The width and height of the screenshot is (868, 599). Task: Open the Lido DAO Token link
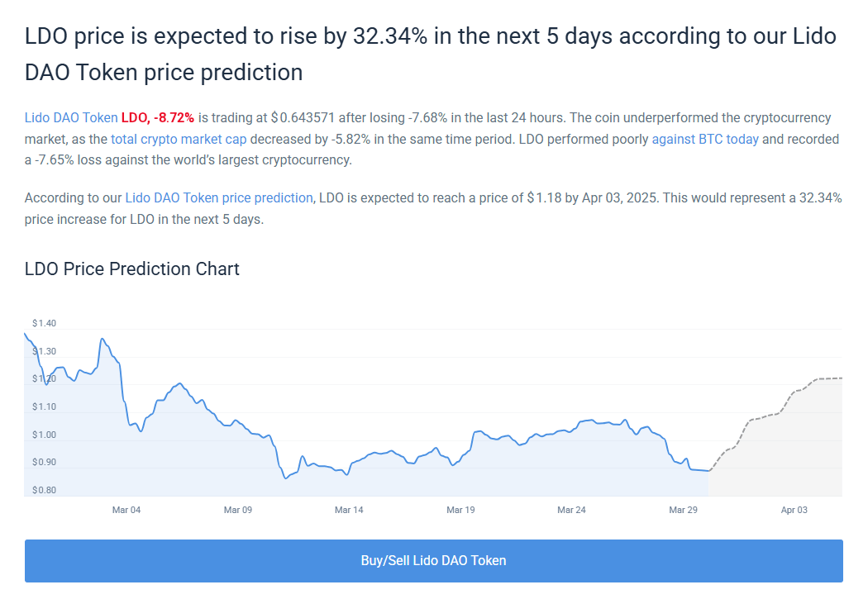(71, 118)
